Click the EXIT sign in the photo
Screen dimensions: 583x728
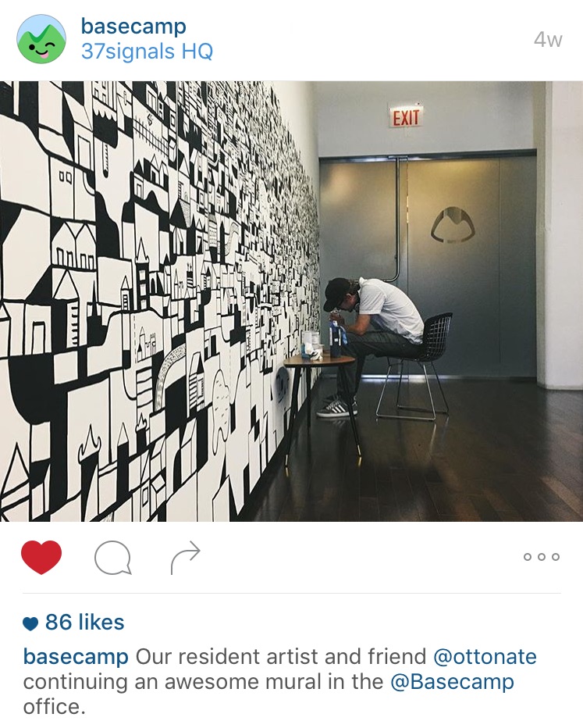(x=406, y=116)
